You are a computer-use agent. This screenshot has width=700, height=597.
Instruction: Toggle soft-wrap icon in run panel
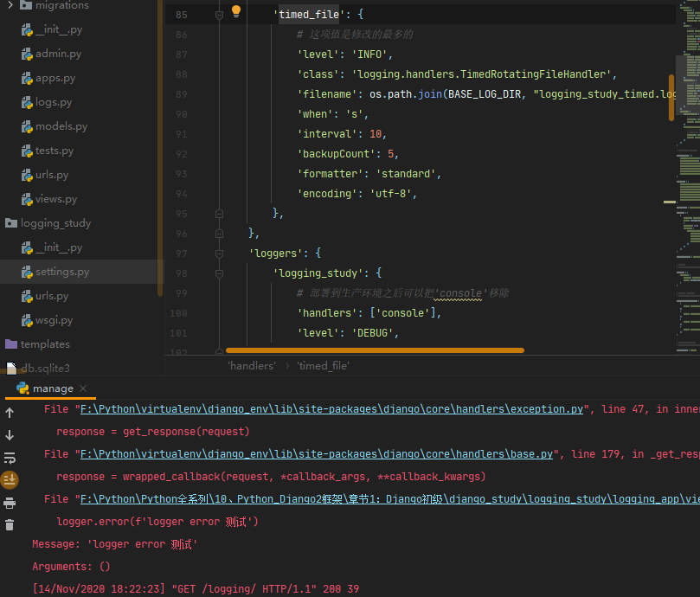pyautogui.click(x=10, y=458)
